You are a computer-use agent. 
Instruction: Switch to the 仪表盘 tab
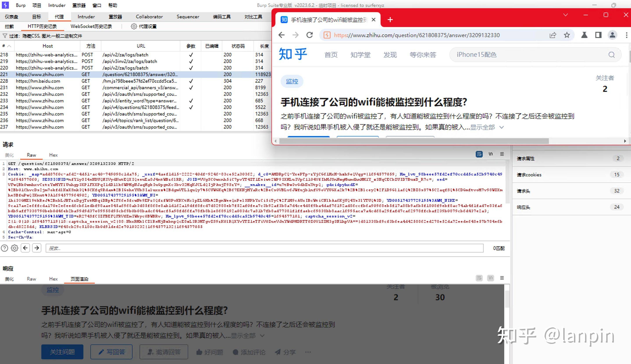pyautogui.click(x=11, y=17)
